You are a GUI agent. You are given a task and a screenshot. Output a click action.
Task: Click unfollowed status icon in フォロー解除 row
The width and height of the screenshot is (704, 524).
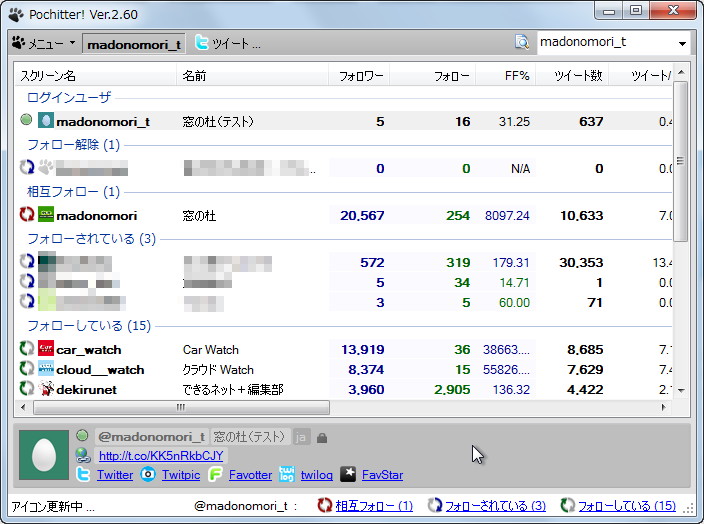coord(27,167)
